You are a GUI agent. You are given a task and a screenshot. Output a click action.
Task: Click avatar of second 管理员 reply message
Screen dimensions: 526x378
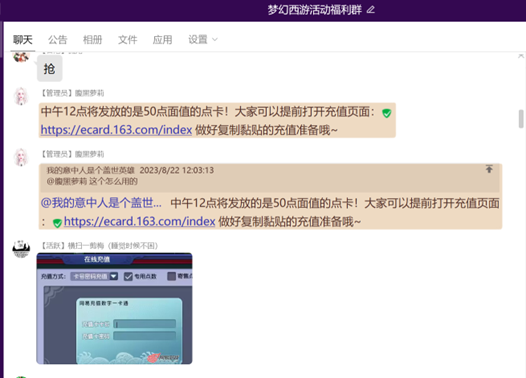tap(21, 157)
